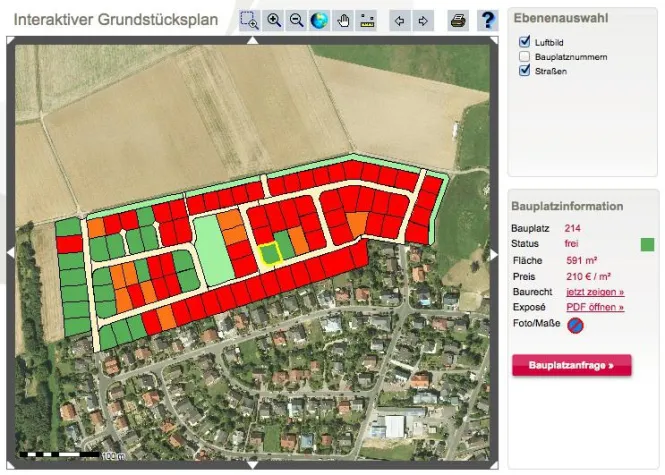Image resolution: width=665 pixels, height=475 pixels.
Task: Click the green status color square
Action: click(647, 244)
